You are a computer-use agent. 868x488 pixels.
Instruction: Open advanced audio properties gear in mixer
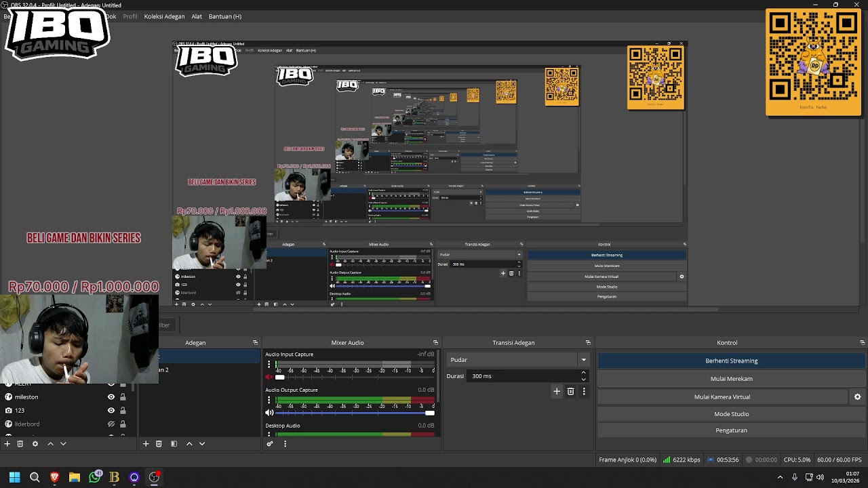click(270, 444)
